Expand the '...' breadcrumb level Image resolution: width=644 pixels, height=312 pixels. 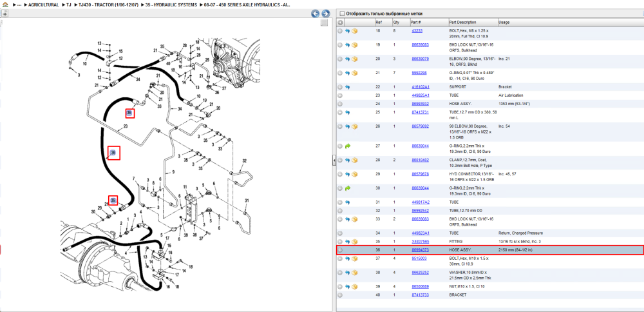click(x=19, y=5)
